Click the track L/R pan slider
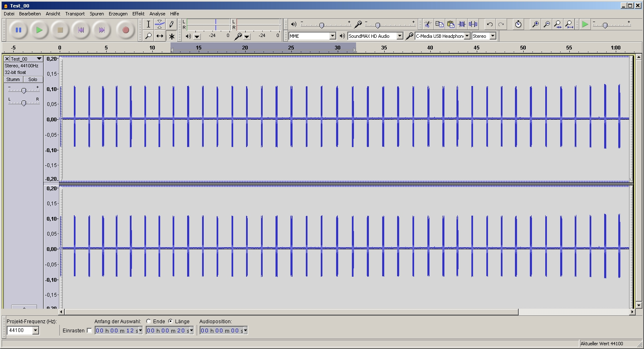This screenshot has width=644, height=349. click(x=24, y=103)
